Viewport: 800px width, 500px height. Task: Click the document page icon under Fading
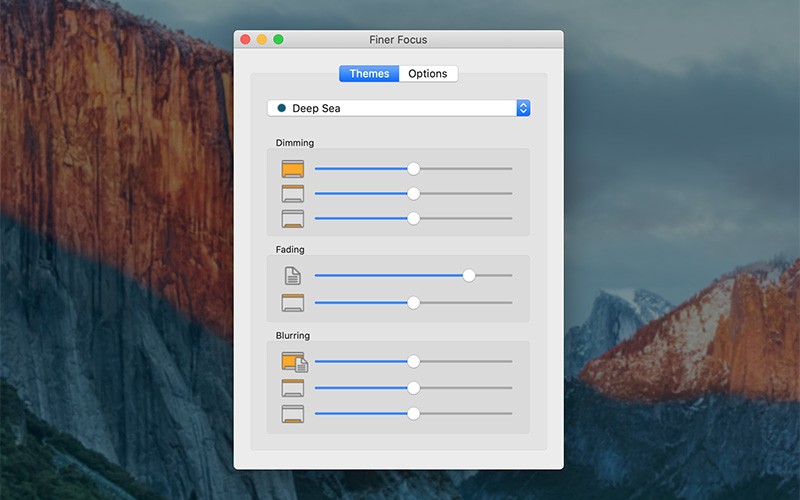[x=292, y=276]
